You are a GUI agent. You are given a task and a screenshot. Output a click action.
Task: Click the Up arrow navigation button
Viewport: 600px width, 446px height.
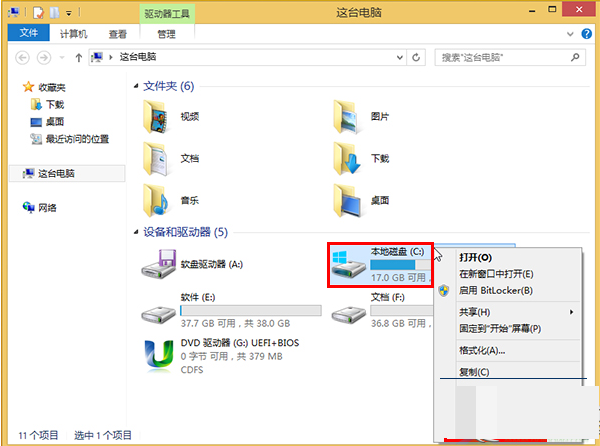[x=77, y=57]
